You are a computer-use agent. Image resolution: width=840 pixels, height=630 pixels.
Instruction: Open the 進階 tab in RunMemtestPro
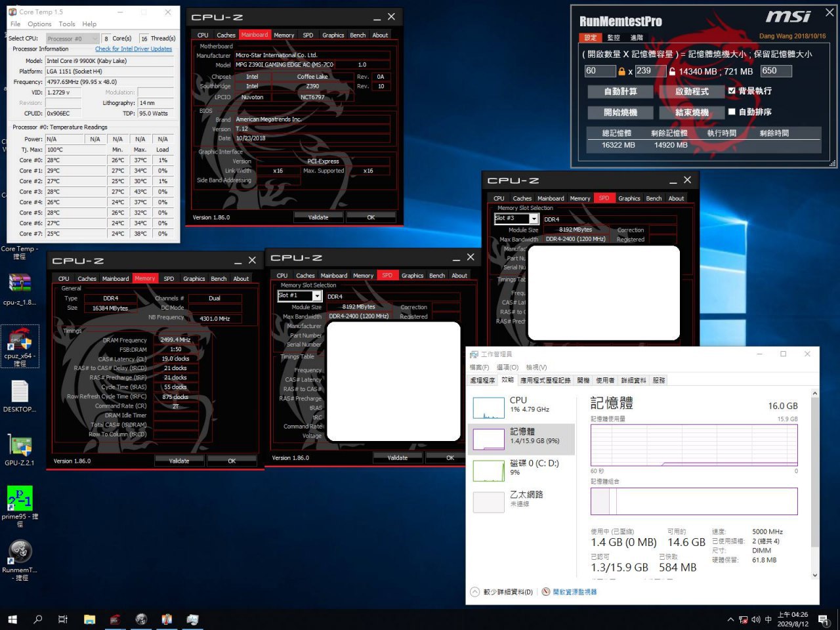[x=637, y=37]
